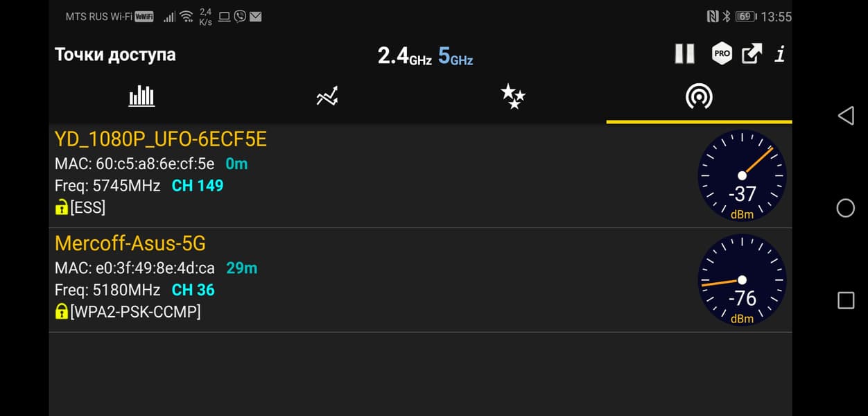Open the channel rating stars tab
The width and height of the screenshot is (868, 416).
click(513, 96)
